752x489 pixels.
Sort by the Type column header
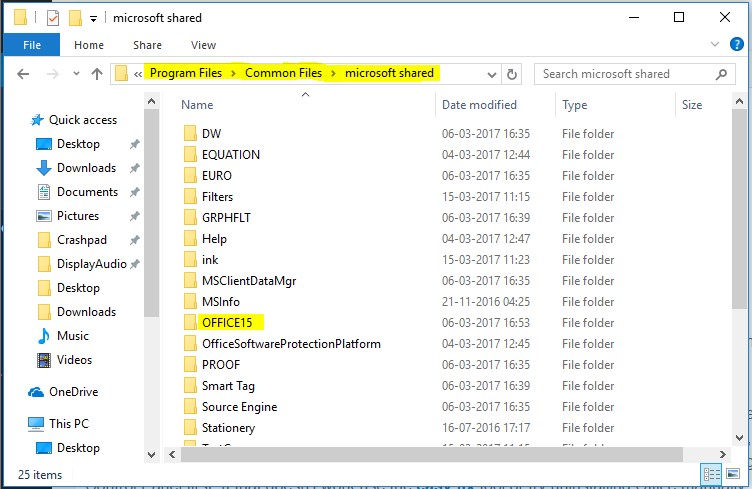[575, 105]
